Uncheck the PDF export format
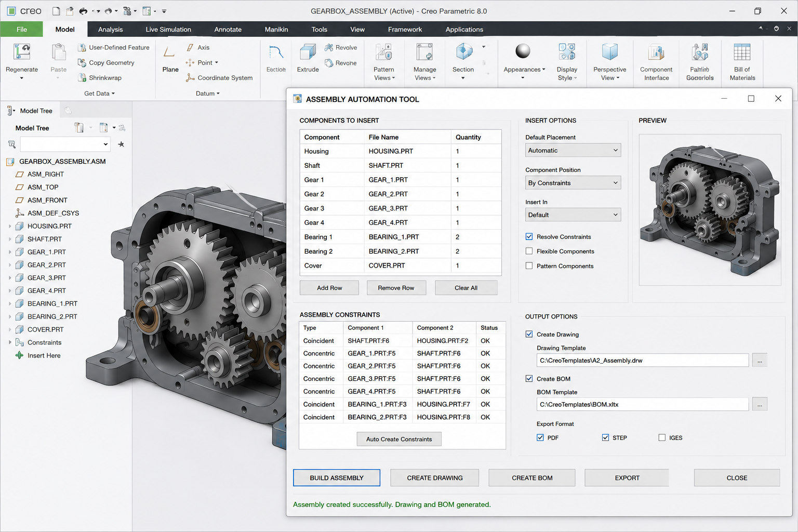The width and height of the screenshot is (798, 532). [x=540, y=437]
